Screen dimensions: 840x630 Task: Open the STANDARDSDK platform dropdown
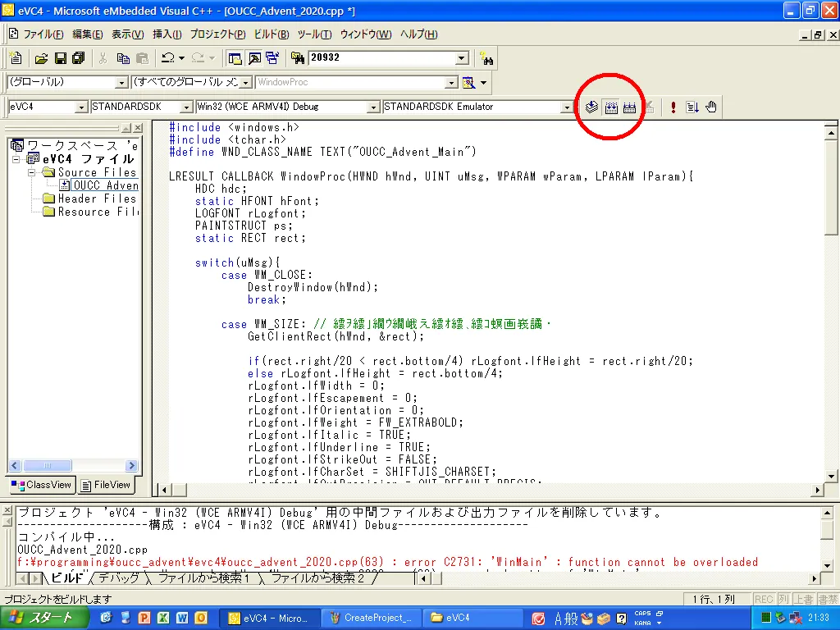pyautogui.click(x=186, y=107)
